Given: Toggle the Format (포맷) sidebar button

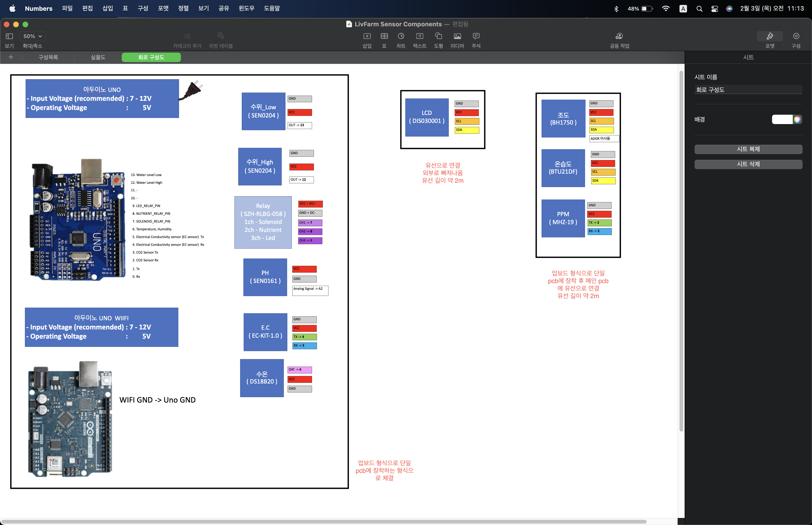Looking at the screenshot, I should (770, 36).
